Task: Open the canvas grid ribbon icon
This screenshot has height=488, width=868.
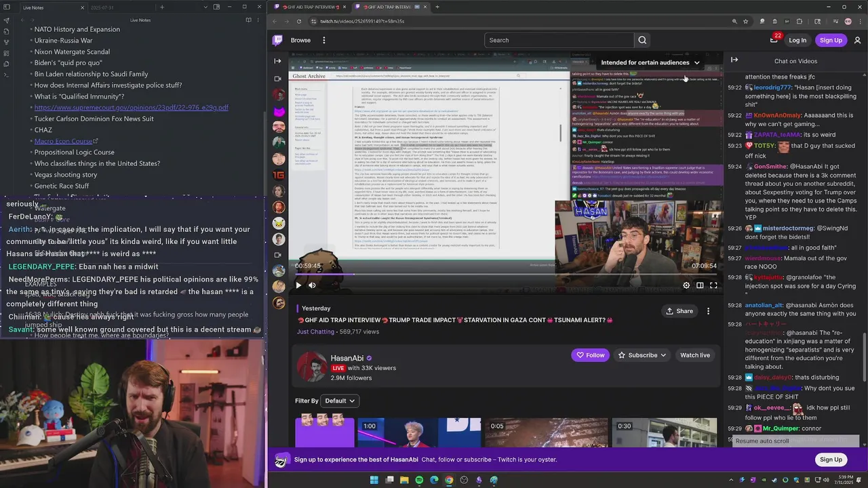Action: (7, 53)
